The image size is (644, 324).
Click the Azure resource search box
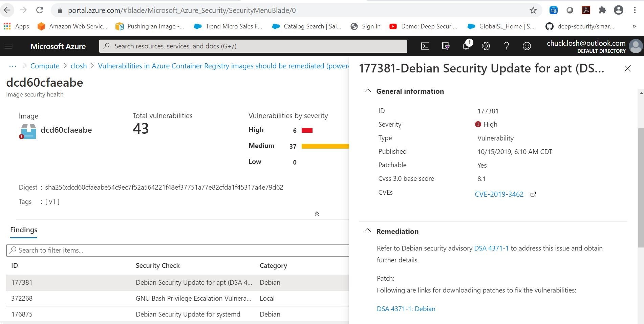253,46
